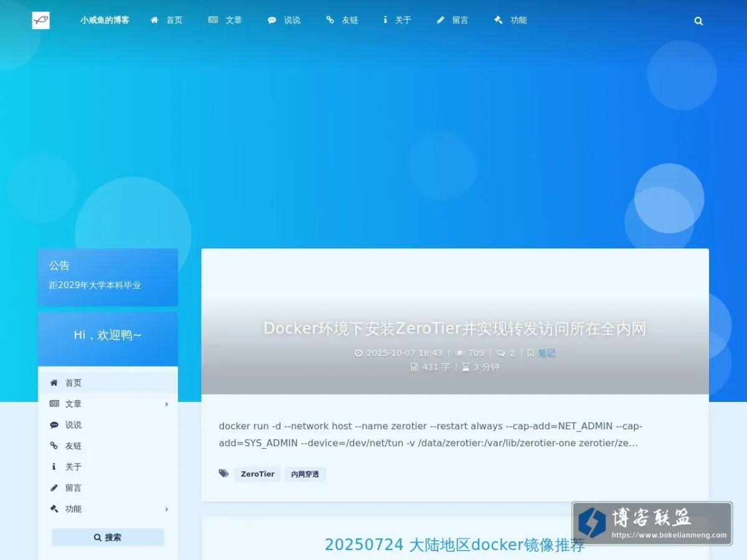747x560 pixels.
Task: Click the docker run command excerpt text
Action: (x=431, y=435)
